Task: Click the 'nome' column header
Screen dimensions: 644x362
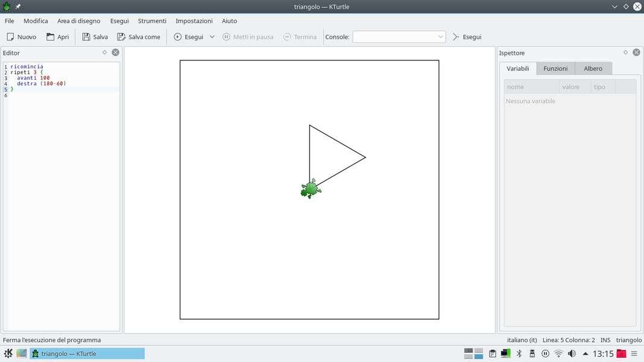Action: click(532, 87)
